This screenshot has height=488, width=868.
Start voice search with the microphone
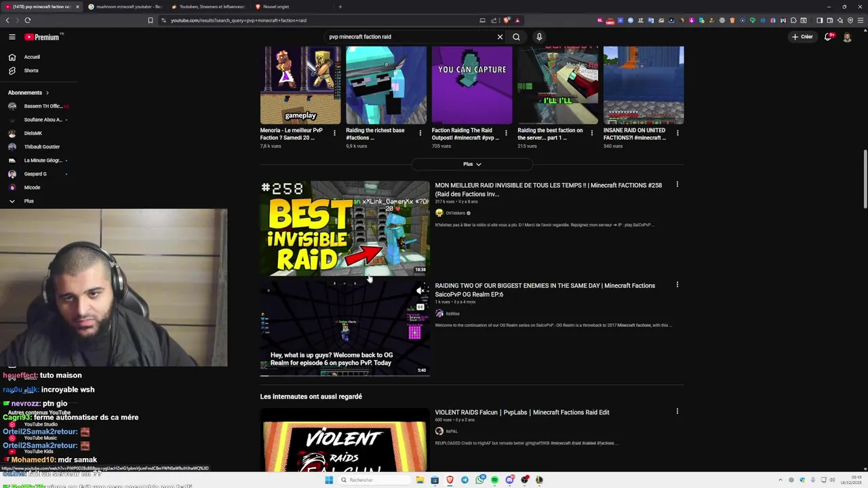tap(539, 37)
